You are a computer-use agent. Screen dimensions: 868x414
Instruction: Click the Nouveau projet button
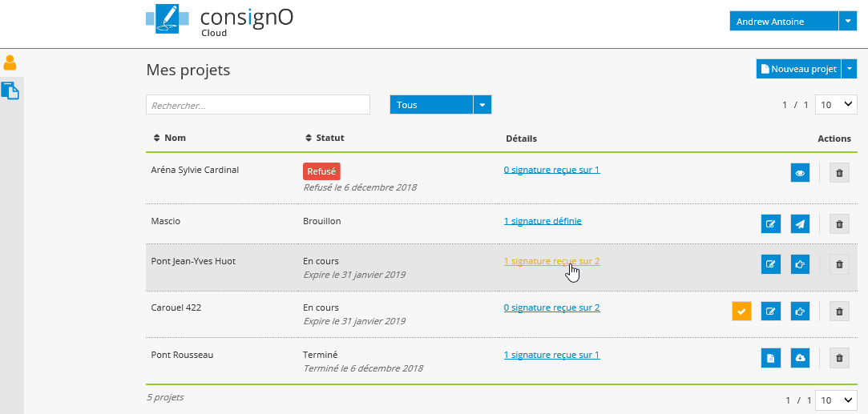[798, 70]
